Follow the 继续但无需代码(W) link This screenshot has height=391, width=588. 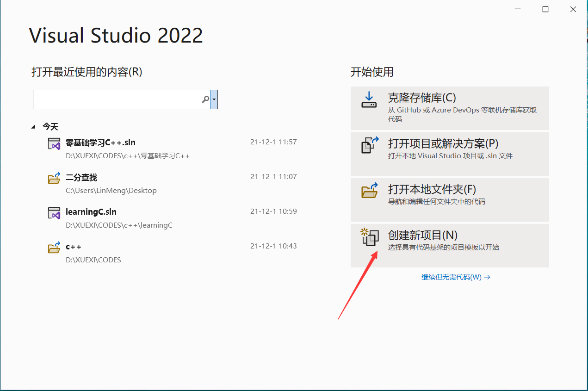coord(456,277)
